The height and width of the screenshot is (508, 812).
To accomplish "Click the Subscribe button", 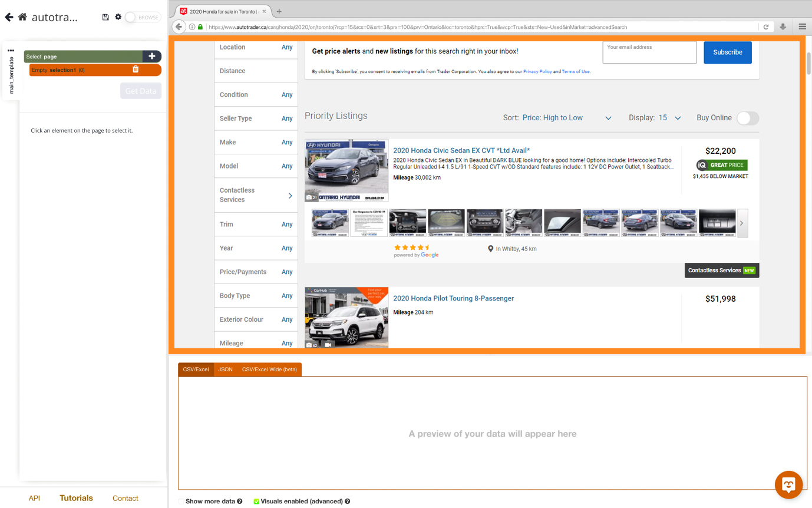I will coord(728,52).
